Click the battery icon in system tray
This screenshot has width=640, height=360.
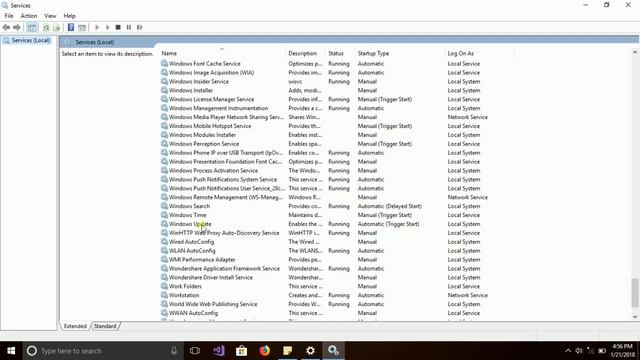[x=602, y=351]
